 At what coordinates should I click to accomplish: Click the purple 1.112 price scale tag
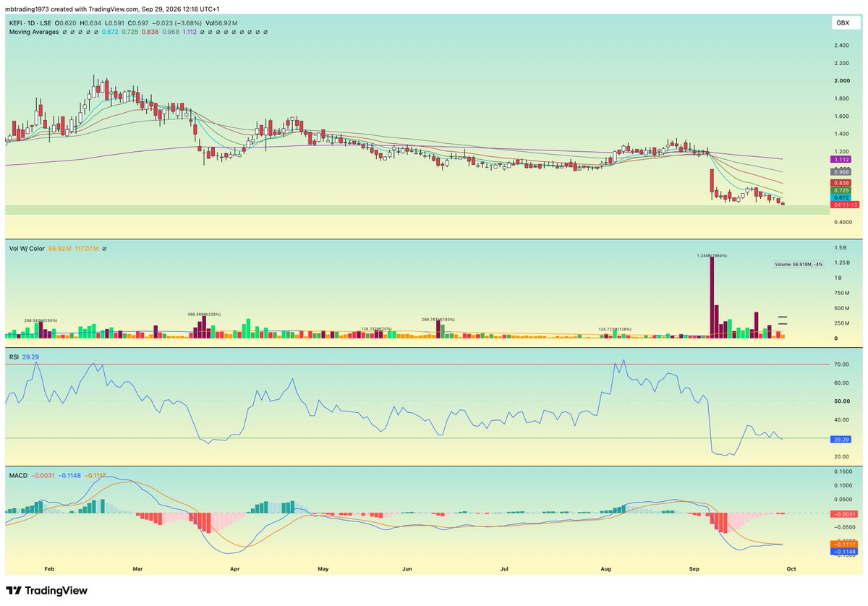841,159
